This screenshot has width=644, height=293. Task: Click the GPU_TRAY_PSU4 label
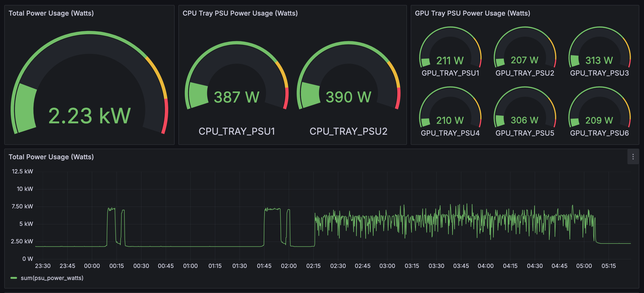point(450,133)
